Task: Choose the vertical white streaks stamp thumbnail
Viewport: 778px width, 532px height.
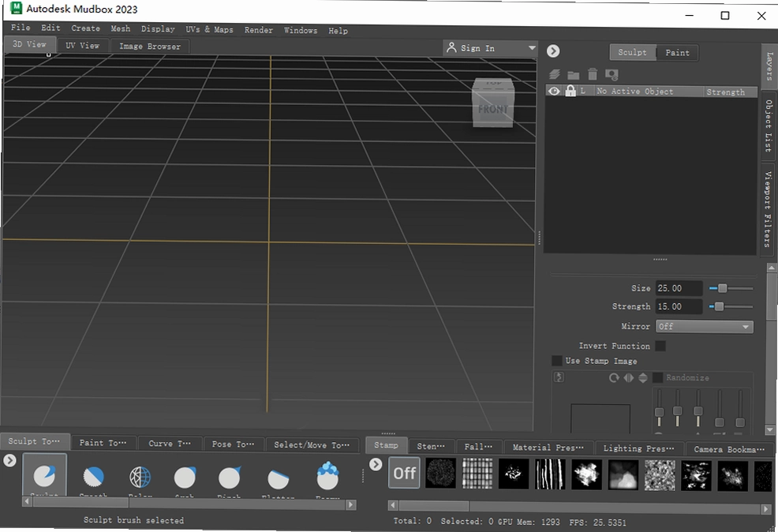Action: tap(550, 474)
